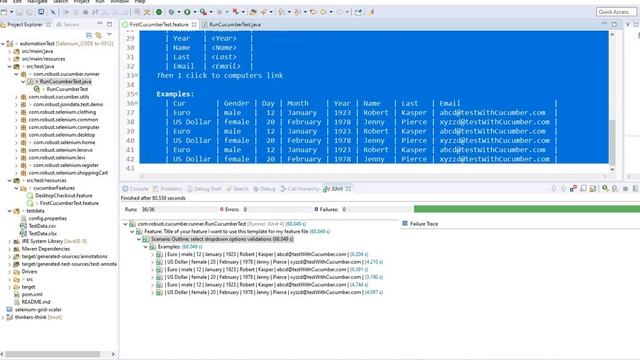Select the selenium-grid-scaler project
This screenshot has height=360, width=640.
38,309
